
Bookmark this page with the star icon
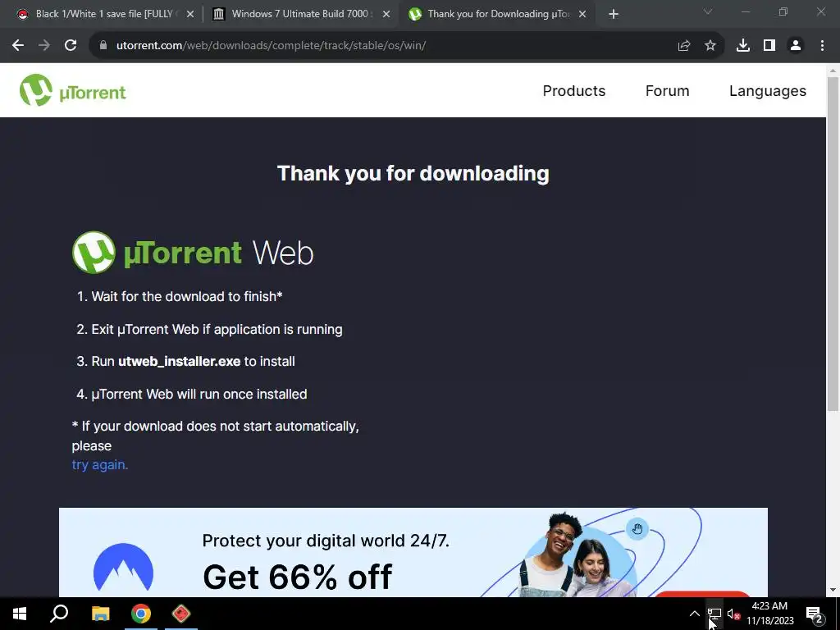(710, 46)
